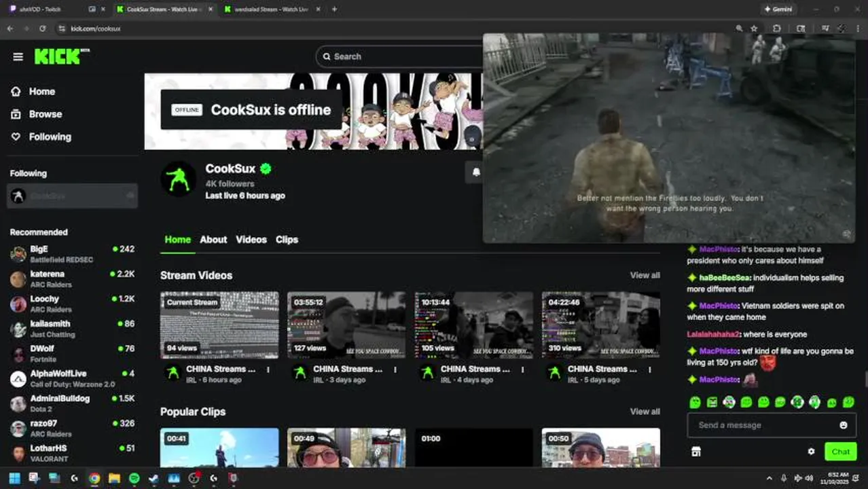Open the Home icon in Kick sidebar
The image size is (868, 489).
(16, 91)
